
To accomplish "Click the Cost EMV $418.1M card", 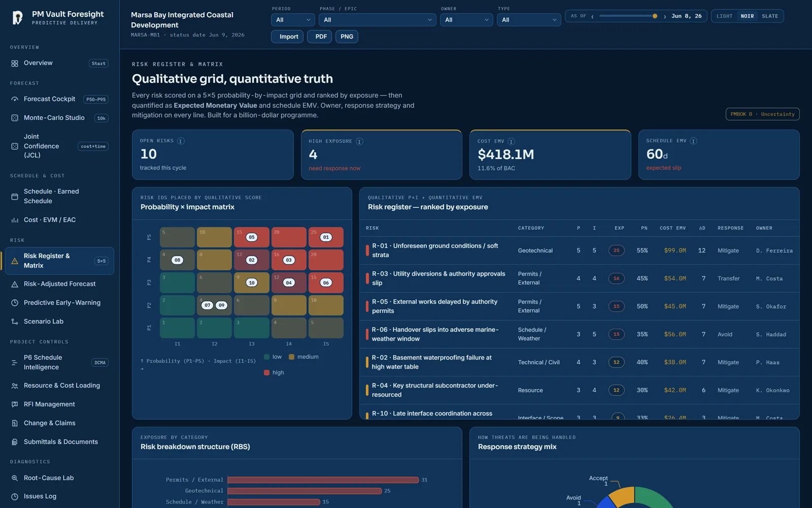I will [550, 155].
